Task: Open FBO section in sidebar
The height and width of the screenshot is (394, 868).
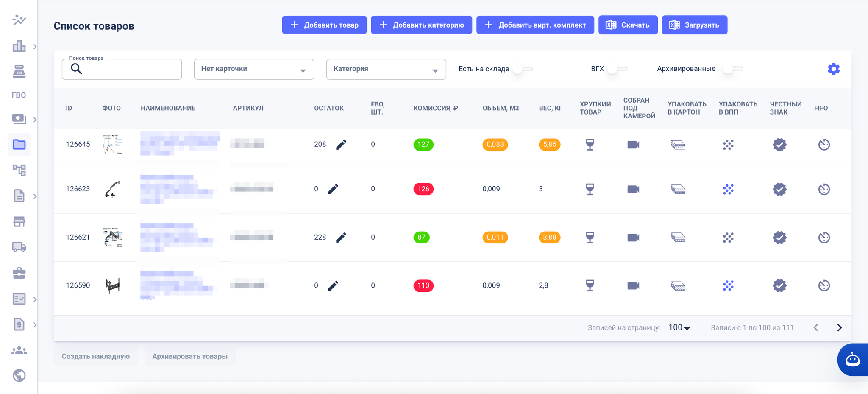Action: 19,95
